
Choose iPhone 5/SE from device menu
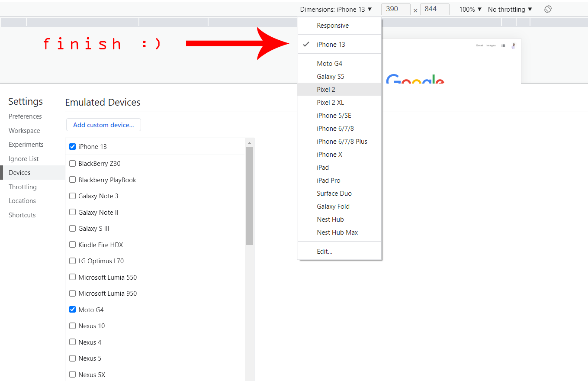(x=340, y=116)
